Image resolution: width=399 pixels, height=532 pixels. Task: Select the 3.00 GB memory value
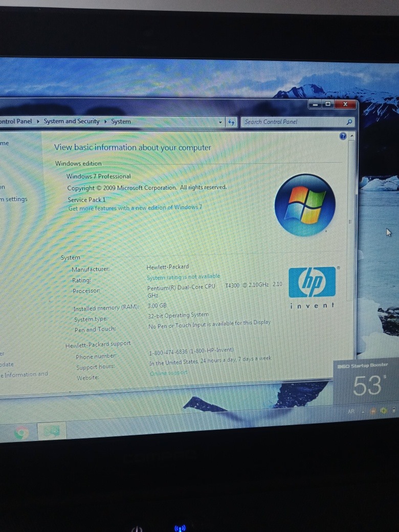157,306
